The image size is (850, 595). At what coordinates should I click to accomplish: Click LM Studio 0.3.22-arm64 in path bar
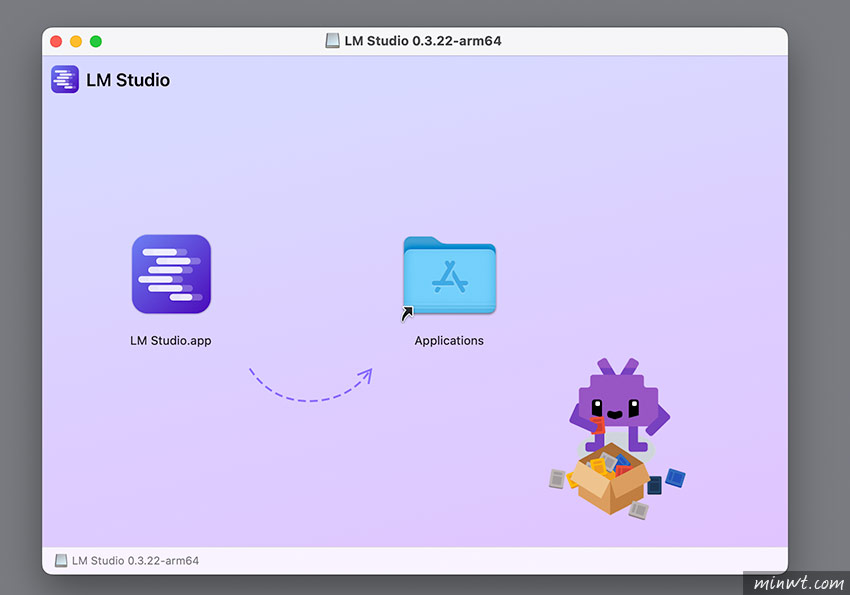click(136, 560)
